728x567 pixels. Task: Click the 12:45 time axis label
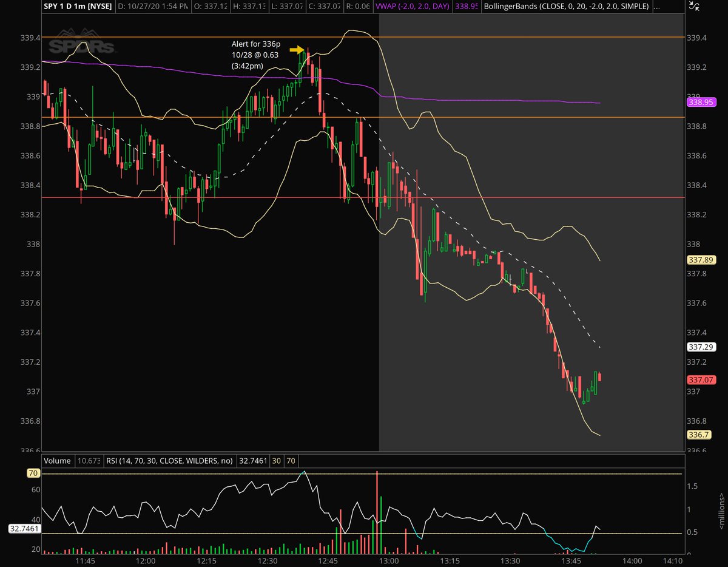[328, 561]
